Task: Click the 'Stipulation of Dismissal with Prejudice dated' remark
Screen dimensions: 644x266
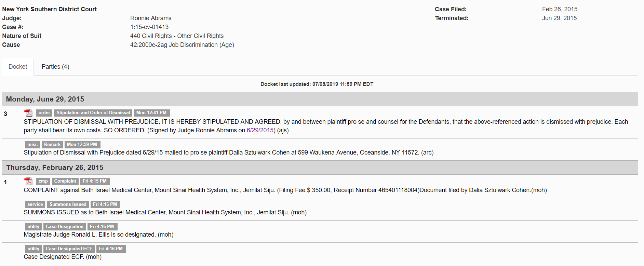Action: (x=228, y=152)
